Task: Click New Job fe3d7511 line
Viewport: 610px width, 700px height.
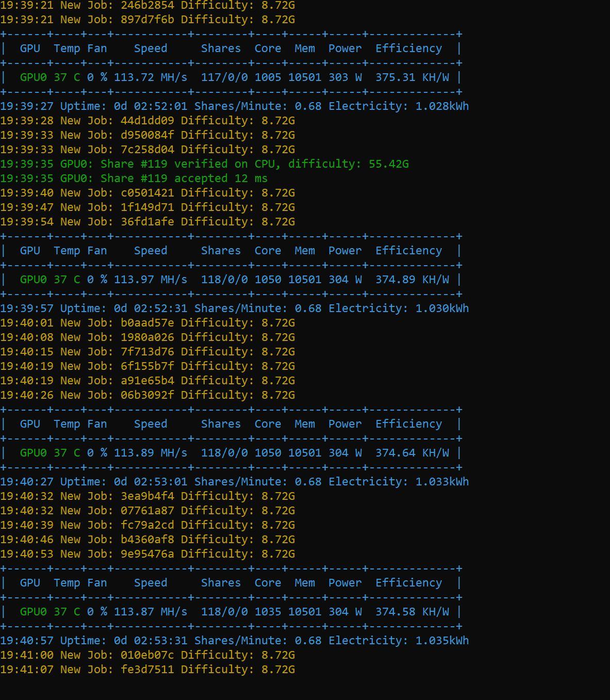Action: pyautogui.click(x=147, y=670)
